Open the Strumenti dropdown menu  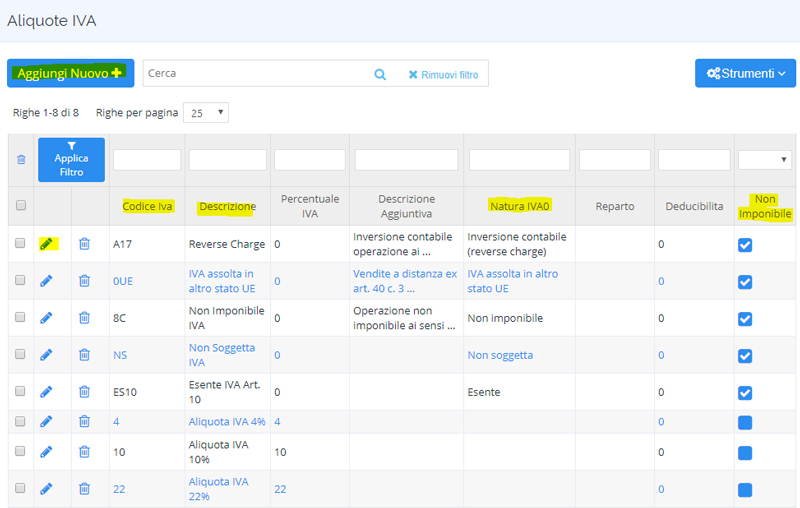pyautogui.click(x=745, y=73)
